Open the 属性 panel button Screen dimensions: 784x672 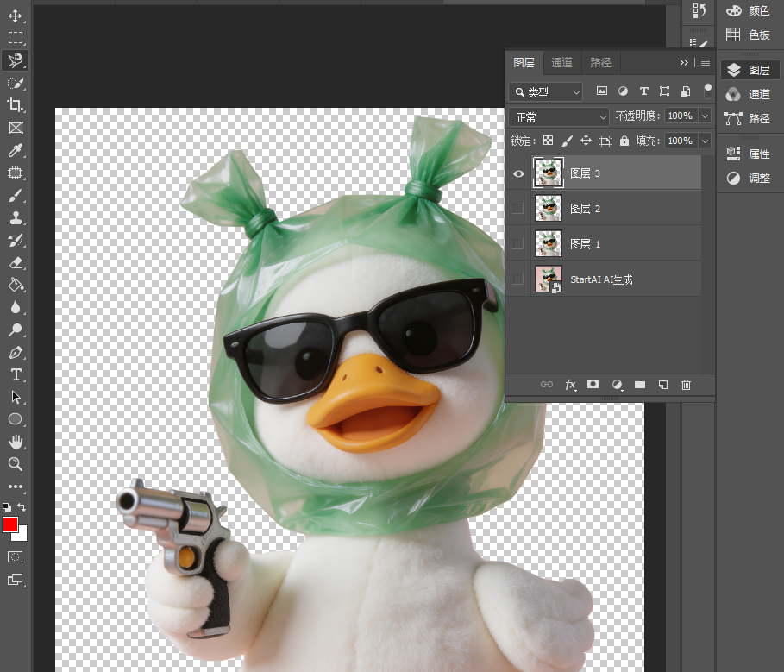[x=748, y=154]
